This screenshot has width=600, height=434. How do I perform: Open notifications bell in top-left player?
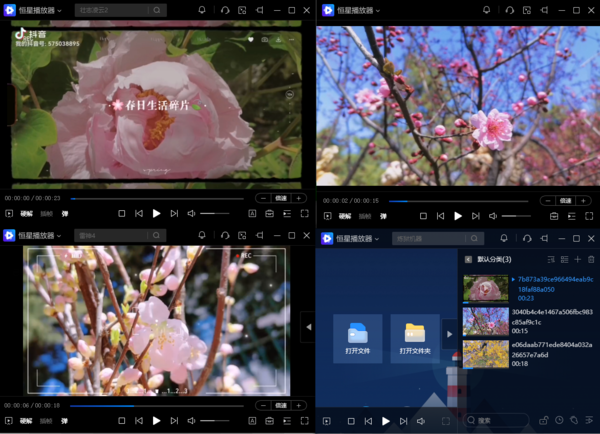coord(203,10)
